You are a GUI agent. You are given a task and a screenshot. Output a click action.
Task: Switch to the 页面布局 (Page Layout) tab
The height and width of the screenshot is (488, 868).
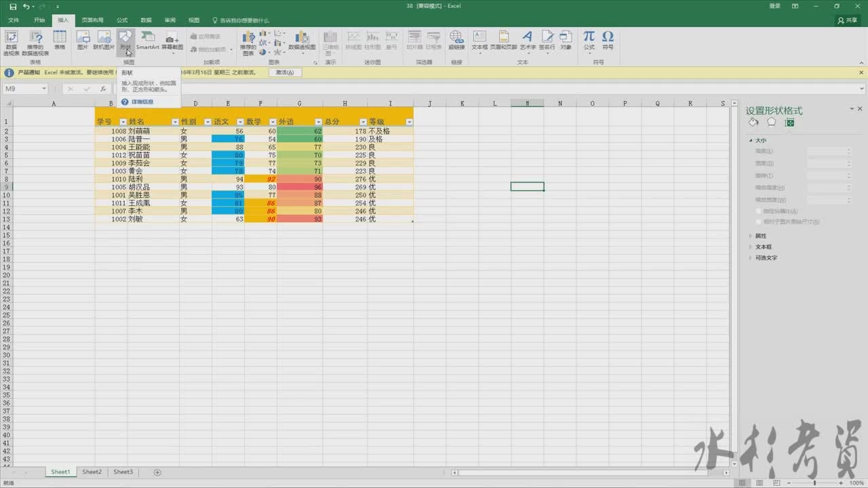(92, 20)
